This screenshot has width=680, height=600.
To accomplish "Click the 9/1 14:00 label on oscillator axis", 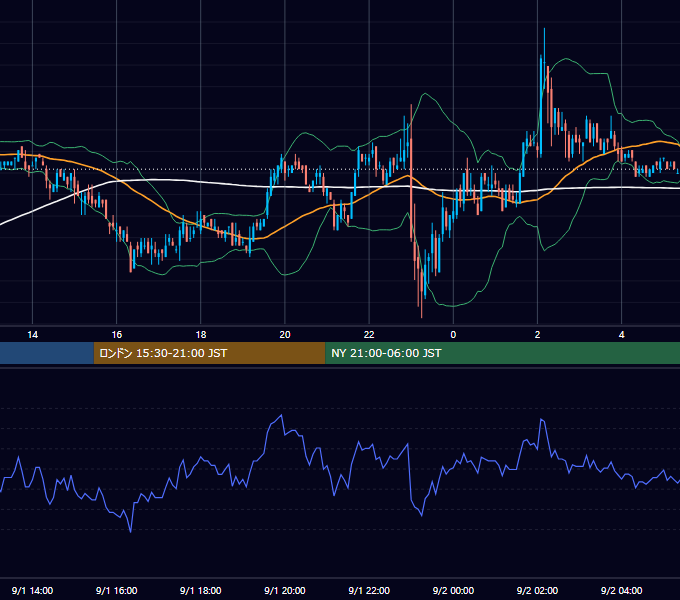I will click(33, 590).
